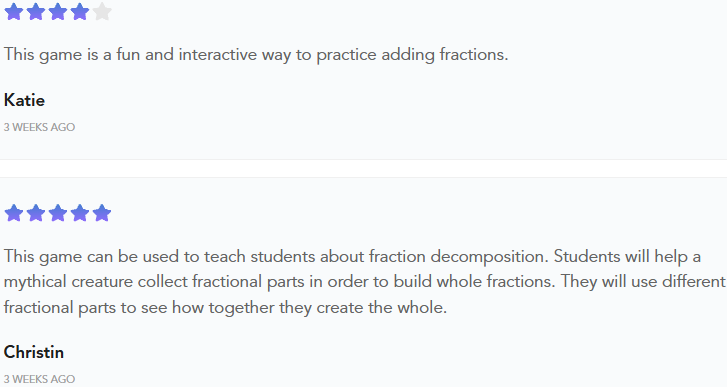Viewport: 727px width, 387px height.
Task: Click the third star in Christin's rating
Action: point(58,213)
